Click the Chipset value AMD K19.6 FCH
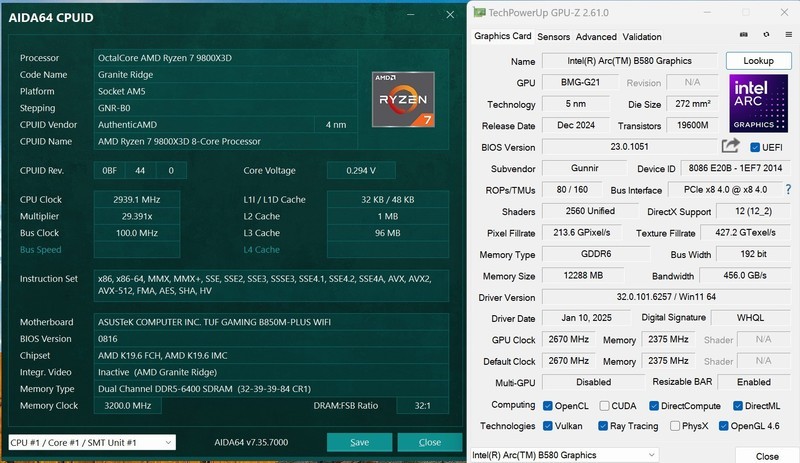 tap(271, 356)
